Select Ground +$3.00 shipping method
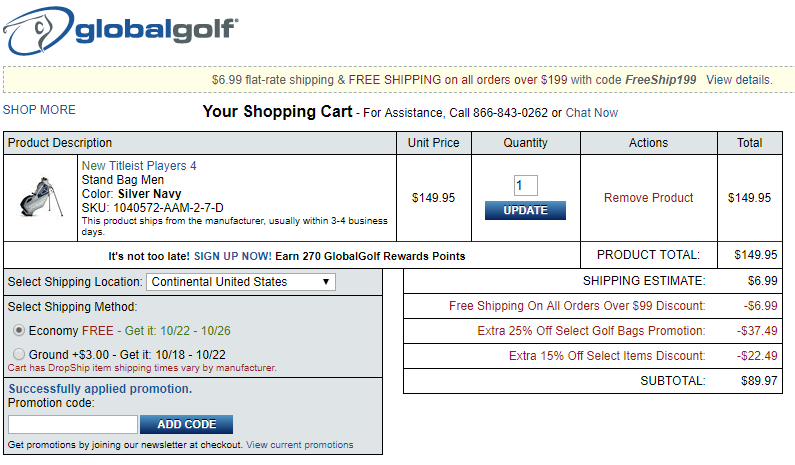Screen dimensions: 795x465 tap(19, 354)
